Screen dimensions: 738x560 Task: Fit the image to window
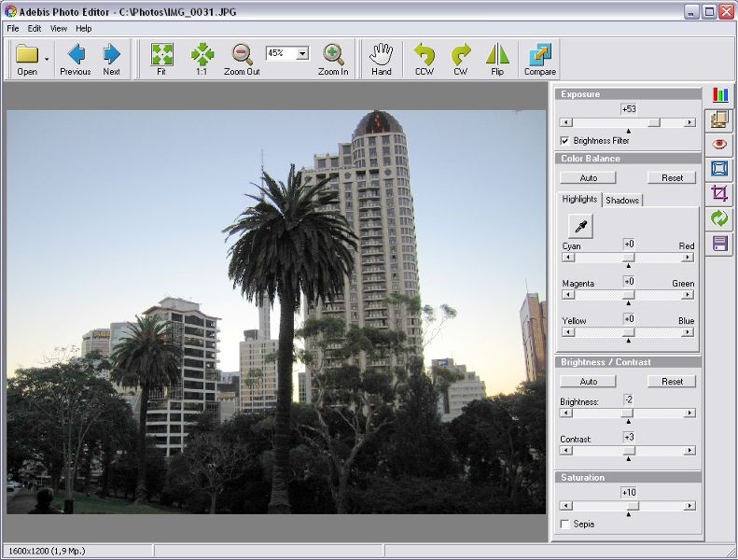click(161, 60)
